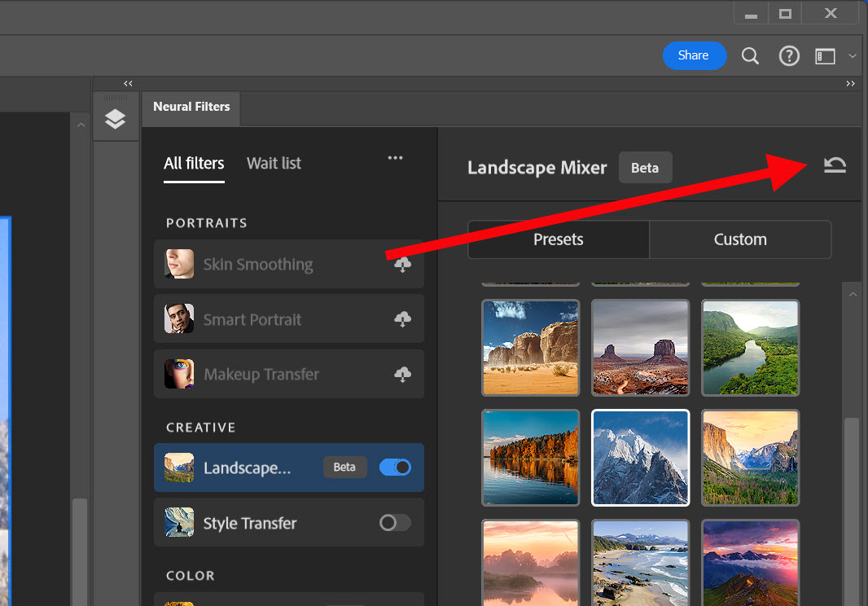Click the Skin Smoothing face thumbnail
The height and width of the screenshot is (606, 868).
pyautogui.click(x=179, y=264)
